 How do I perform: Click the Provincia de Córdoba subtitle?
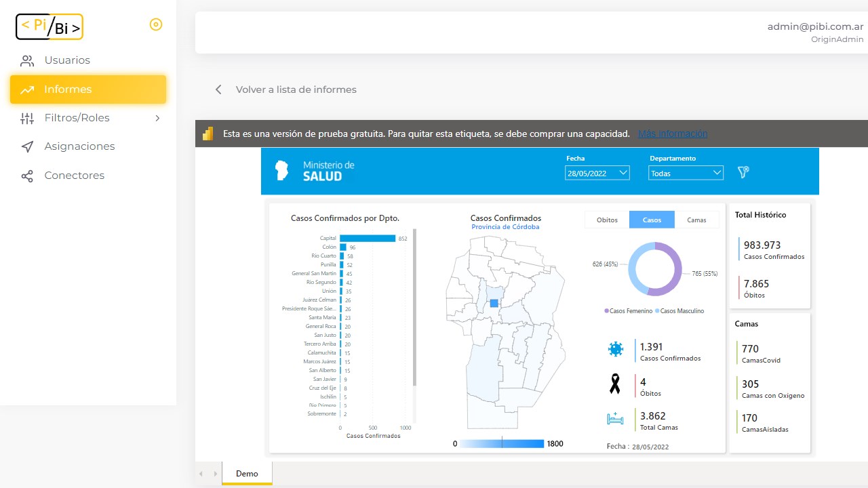tap(506, 227)
